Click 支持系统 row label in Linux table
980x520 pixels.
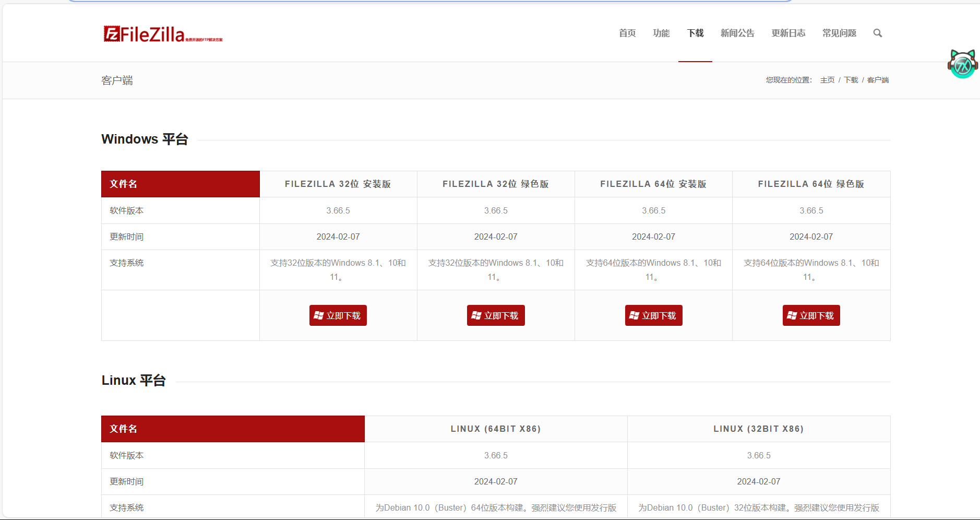click(x=126, y=507)
